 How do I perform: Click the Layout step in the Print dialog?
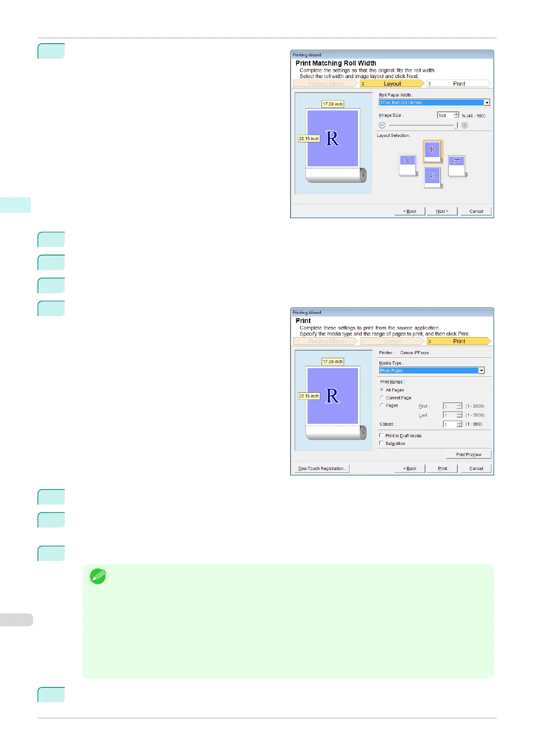[x=392, y=342]
